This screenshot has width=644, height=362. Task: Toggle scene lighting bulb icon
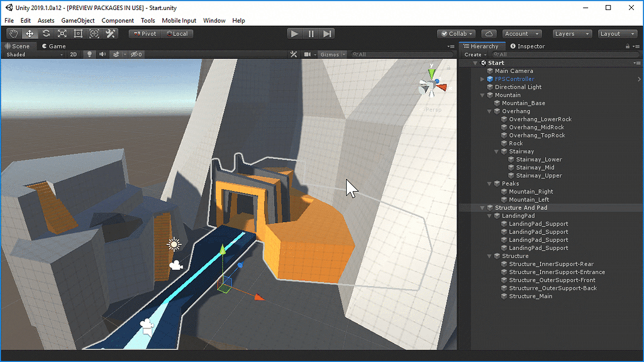(89, 54)
